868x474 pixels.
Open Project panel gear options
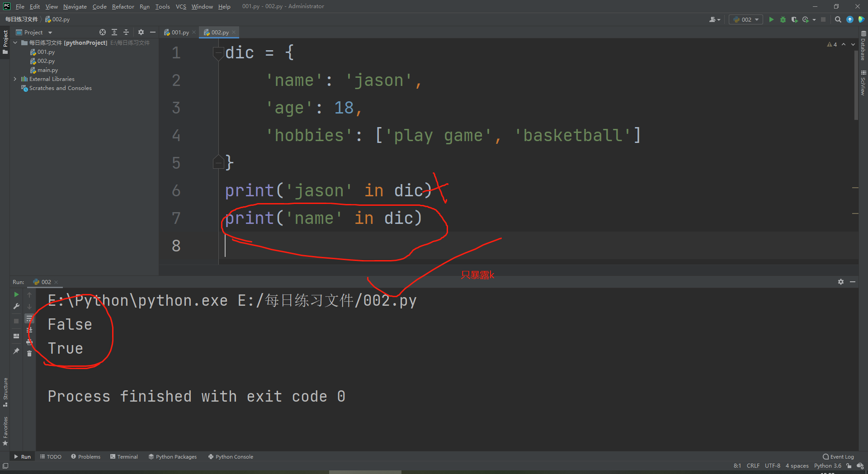click(141, 32)
